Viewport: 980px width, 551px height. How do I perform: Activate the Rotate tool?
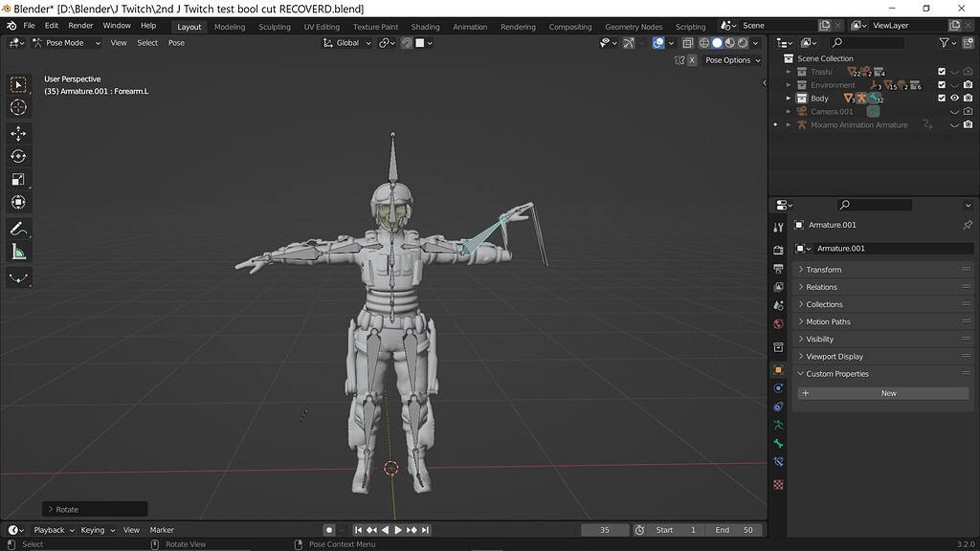20,156
